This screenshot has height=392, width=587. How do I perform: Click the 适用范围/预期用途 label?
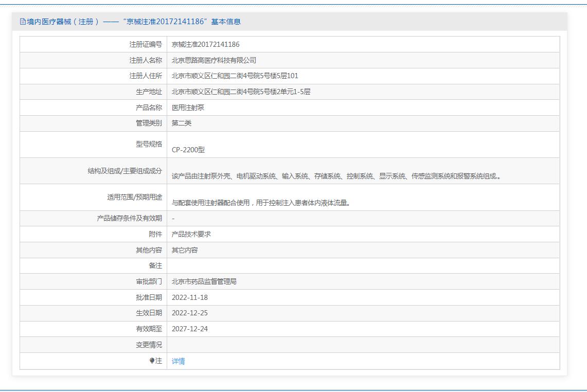pos(134,198)
